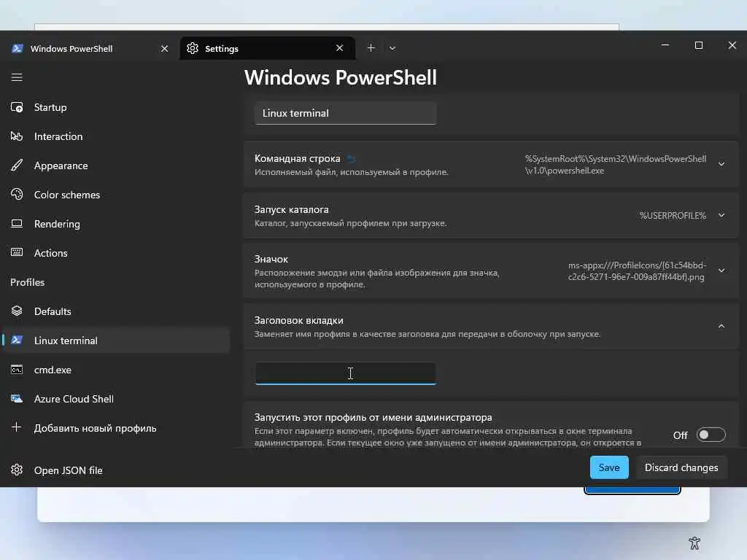The height and width of the screenshot is (560, 747).
Task: Click the accessibility figure icon at bottom right
Action: [694, 542]
